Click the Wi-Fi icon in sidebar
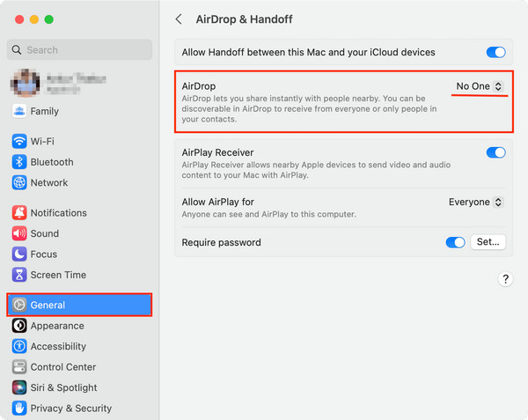The width and height of the screenshot is (528, 420). (19, 141)
